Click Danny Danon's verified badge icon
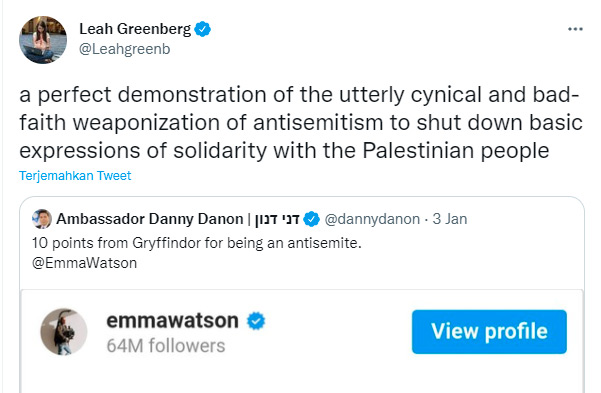The height and width of the screenshot is (393, 601). 311,219
